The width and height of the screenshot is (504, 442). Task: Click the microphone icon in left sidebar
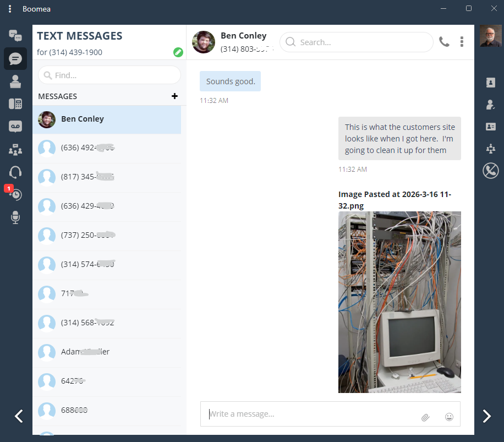tap(15, 217)
